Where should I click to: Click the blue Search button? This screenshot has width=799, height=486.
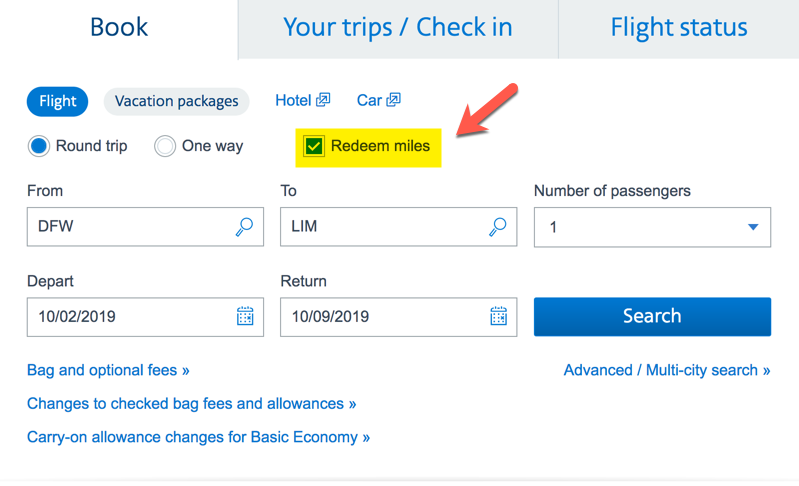click(652, 316)
